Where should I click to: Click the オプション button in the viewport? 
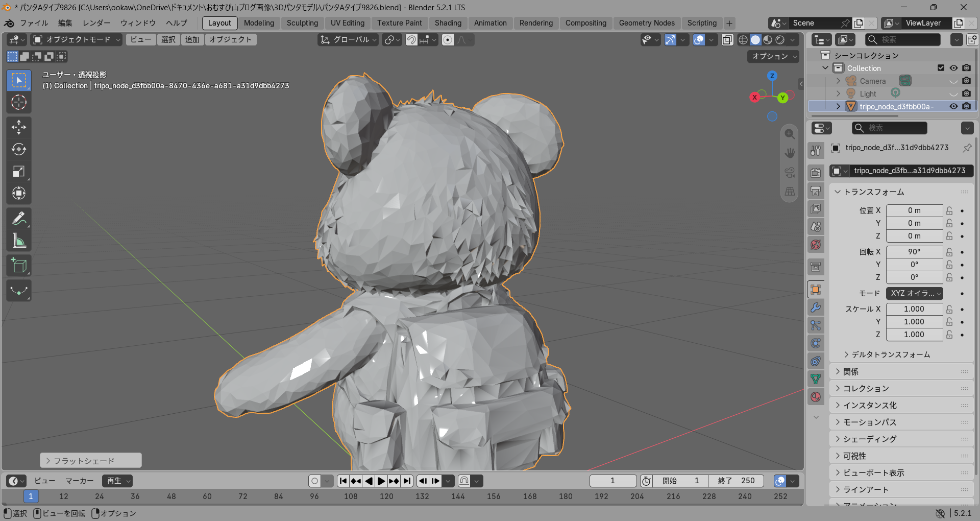click(773, 56)
